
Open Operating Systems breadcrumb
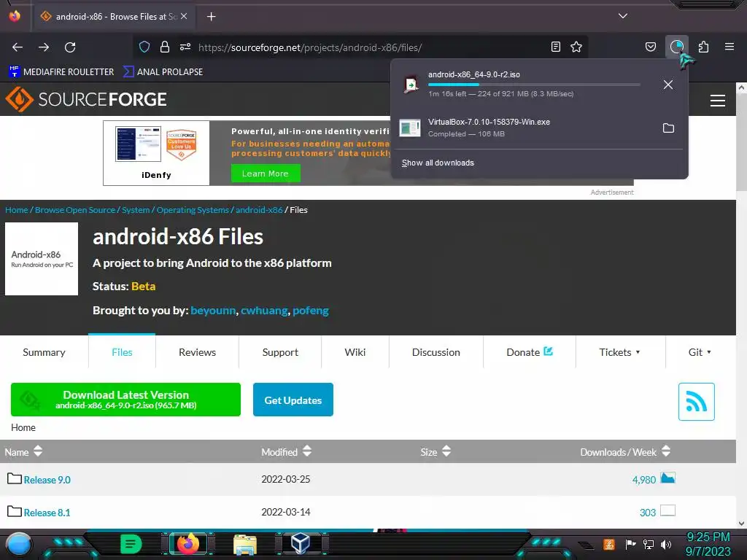point(193,209)
